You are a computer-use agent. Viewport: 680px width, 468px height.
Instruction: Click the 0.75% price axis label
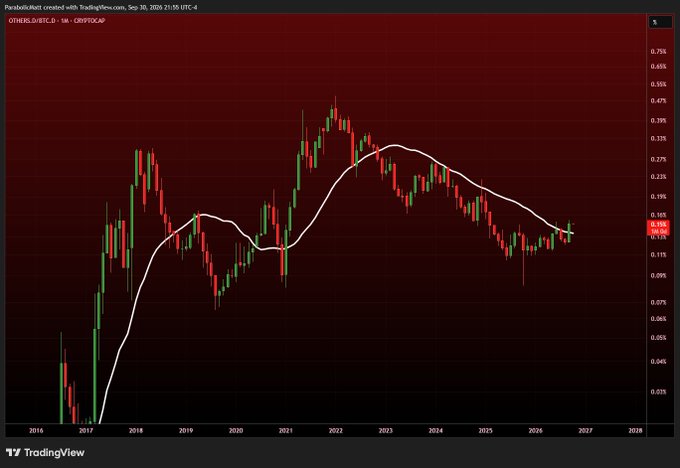658,52
